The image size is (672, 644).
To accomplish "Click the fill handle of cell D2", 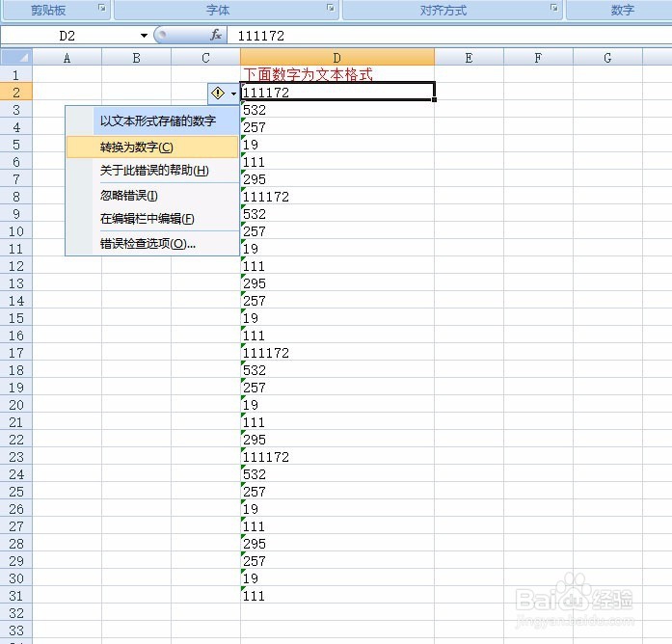I will coord(434,100).
